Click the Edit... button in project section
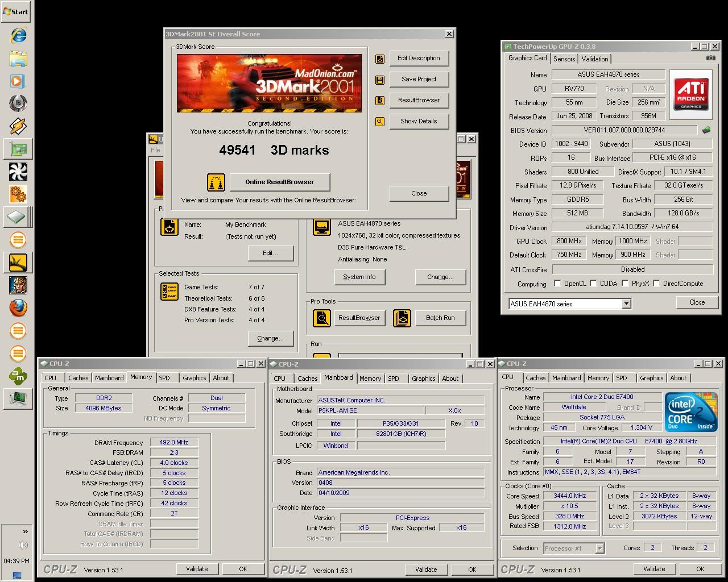The width and height of the screenshot is (728, 582). pos(270,253)
